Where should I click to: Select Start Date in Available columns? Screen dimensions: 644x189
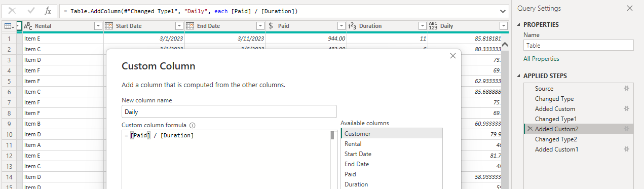tap(392, 154)
